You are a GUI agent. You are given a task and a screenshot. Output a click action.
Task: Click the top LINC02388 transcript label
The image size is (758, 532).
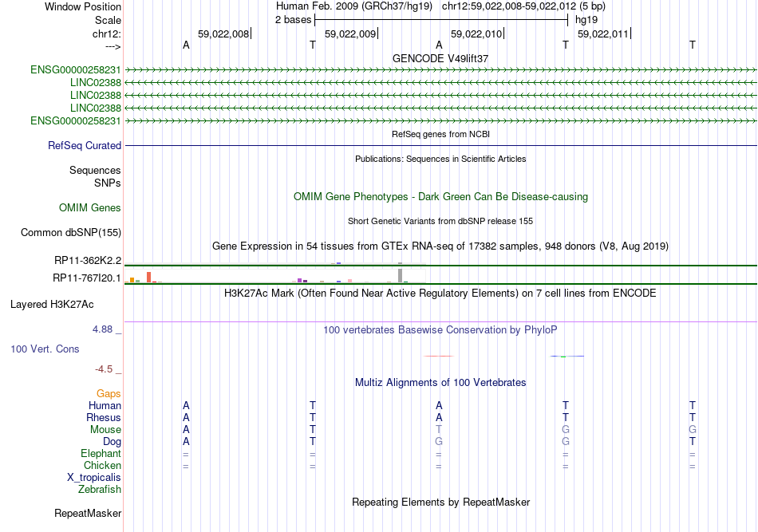coord(95,83)
